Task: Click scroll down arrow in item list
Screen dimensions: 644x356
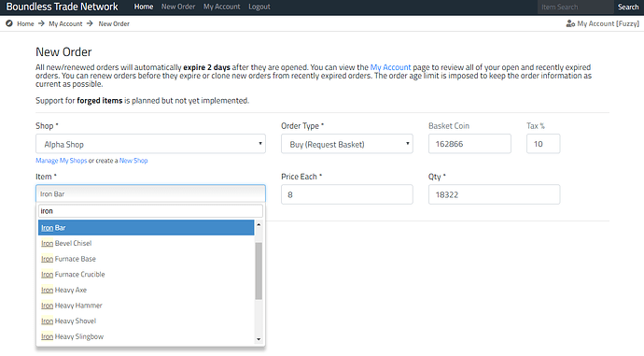Action: [259, 339]
